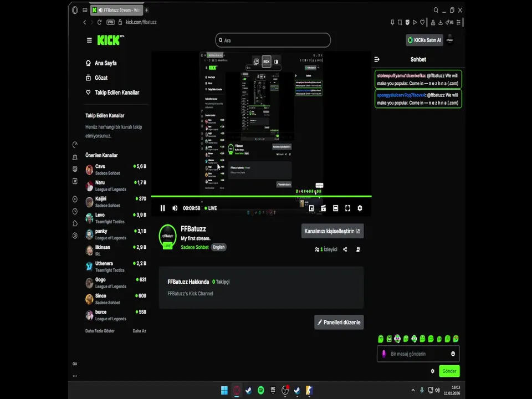This screenshot has width=532, height=399.
Task: Click the user icon next to share
Action: [359, 249]
